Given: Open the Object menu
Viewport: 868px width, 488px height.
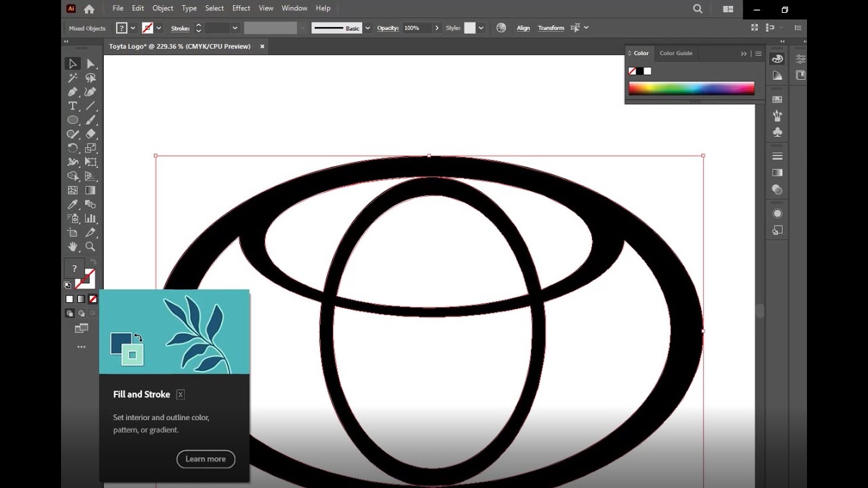Looking at the screenshot, I should [x=163, y=8].
